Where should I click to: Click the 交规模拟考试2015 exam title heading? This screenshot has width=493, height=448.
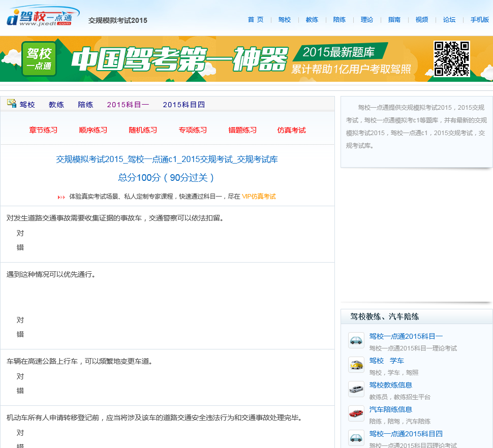tap(167, 159)
